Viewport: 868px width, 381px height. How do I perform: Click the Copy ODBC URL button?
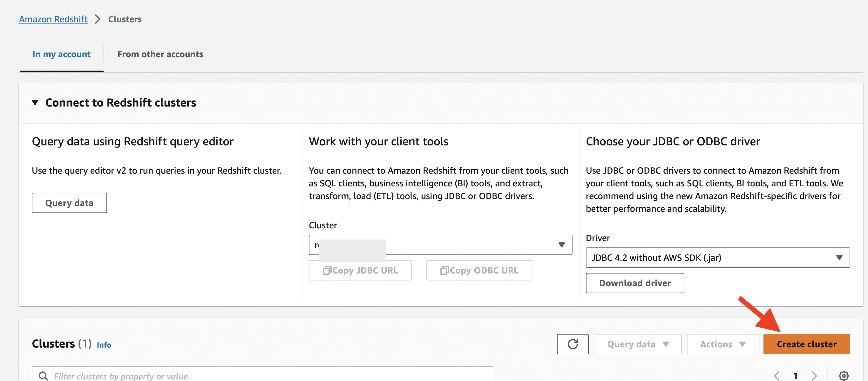point(479,270)
